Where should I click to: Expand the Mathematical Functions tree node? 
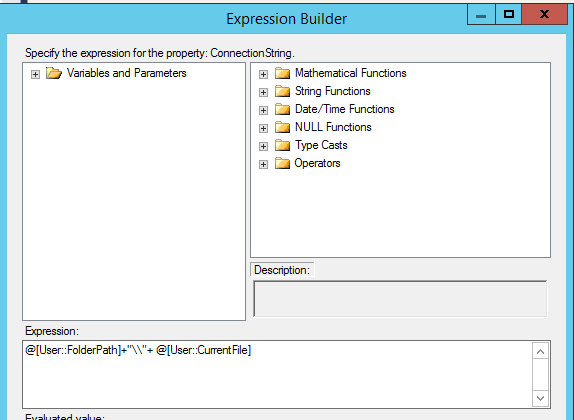[x=263, y=74]
